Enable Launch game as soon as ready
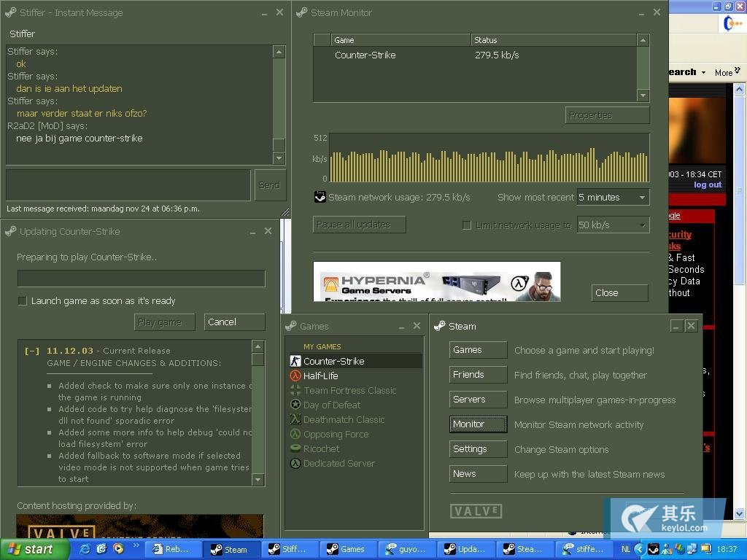Viewport: 747px width, 560px height. [23, 300]
